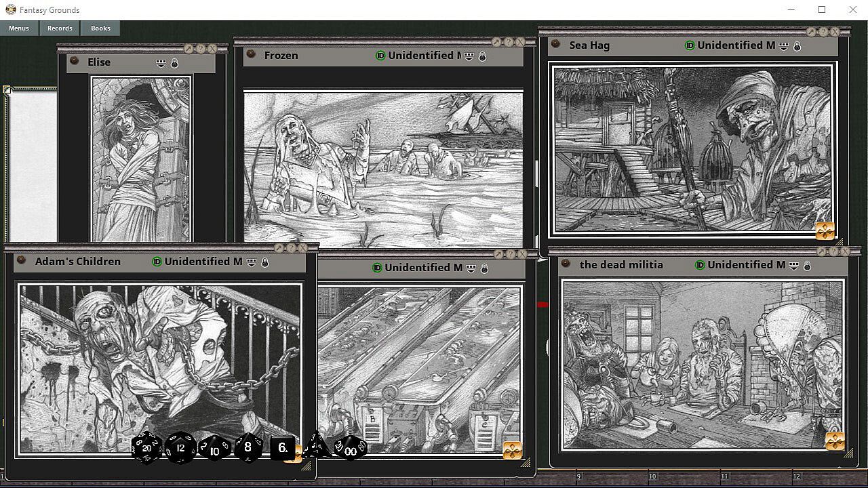
Task: Click share icon on Sea Hag image
Action: pyautogui.click(x=825, y=231)
